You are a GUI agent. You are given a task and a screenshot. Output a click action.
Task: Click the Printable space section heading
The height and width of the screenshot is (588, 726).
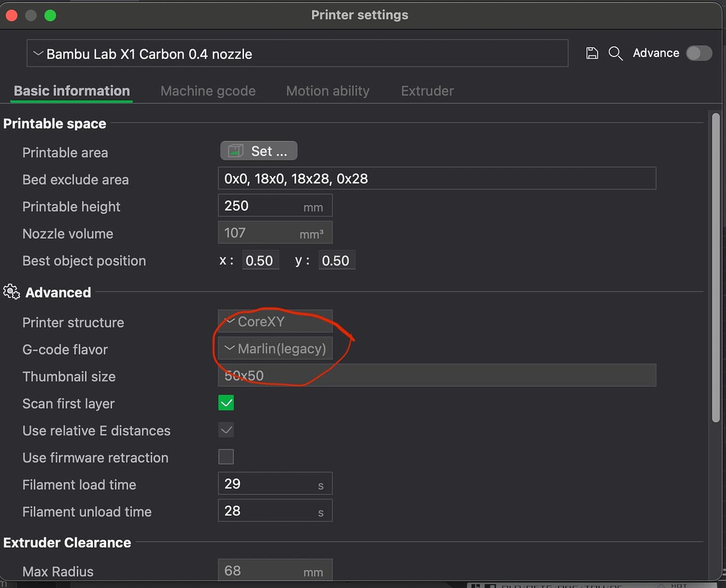point(55,123)
